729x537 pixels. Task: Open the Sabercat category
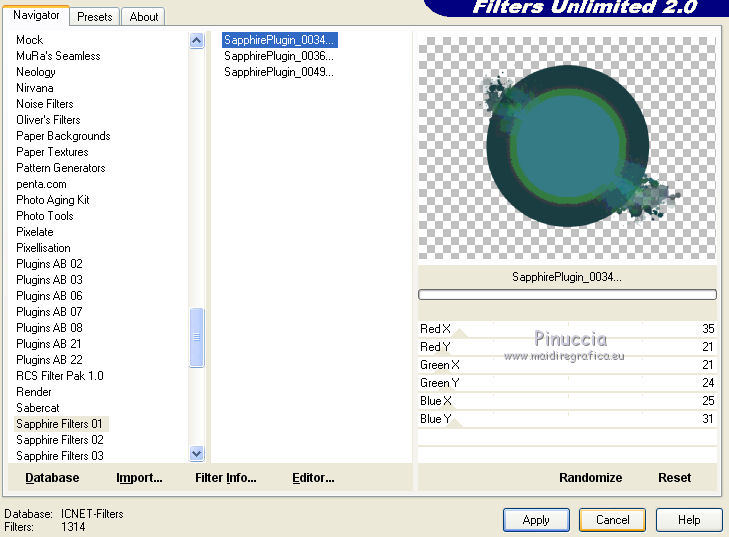coord(38,408)
